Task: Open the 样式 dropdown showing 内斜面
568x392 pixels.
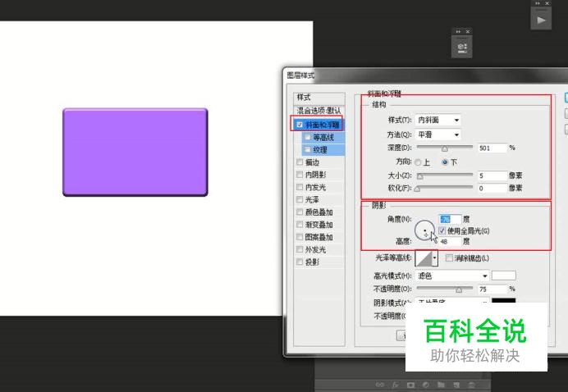Action: coord(438,120)
